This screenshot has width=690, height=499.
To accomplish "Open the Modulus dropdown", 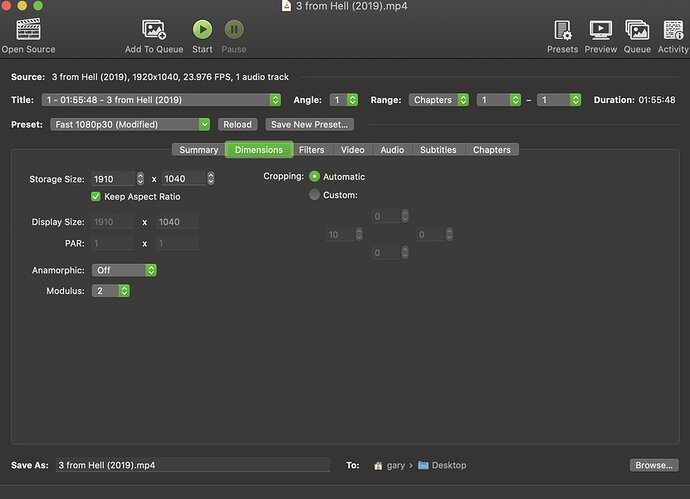I will (x=111, y=291).
